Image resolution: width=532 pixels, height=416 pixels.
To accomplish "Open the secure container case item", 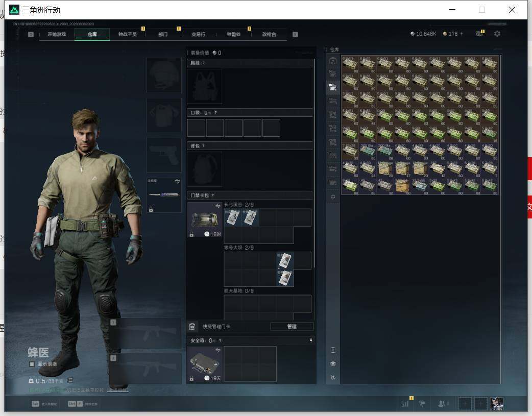I will point(205,364).
